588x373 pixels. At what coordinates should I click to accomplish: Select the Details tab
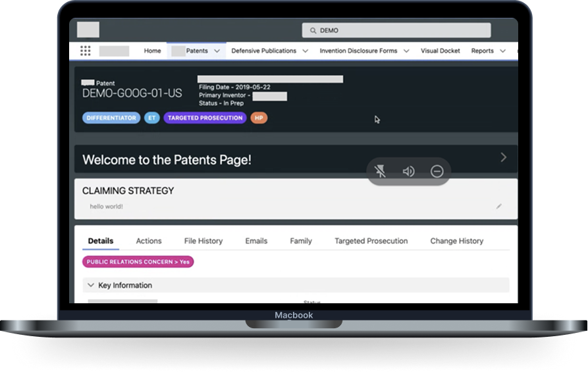(101, 241)
